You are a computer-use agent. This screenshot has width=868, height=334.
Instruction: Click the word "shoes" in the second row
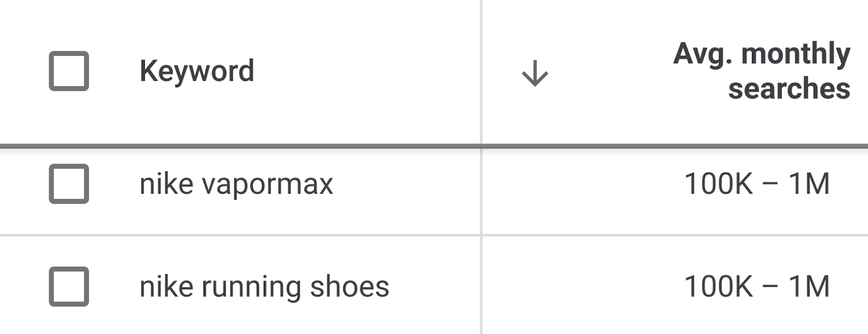349,286
